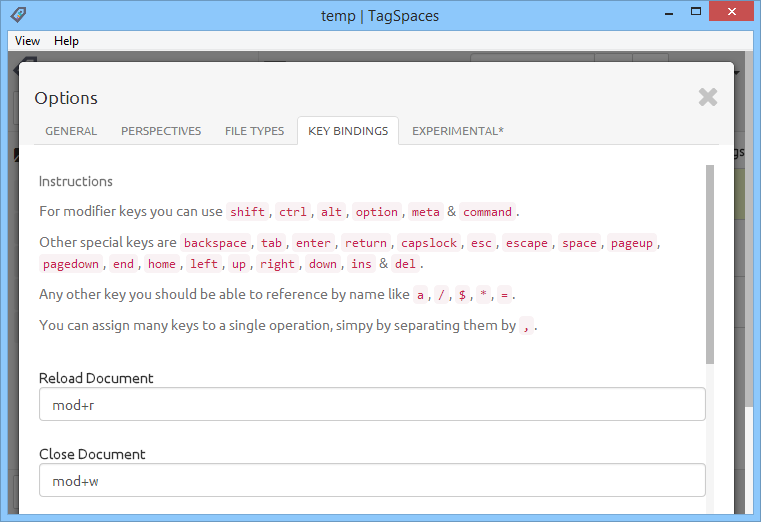Click the 'Reload Document' label
Image resolution: width=761 pixels, height=522 pixels.
(x=96, y=378)
